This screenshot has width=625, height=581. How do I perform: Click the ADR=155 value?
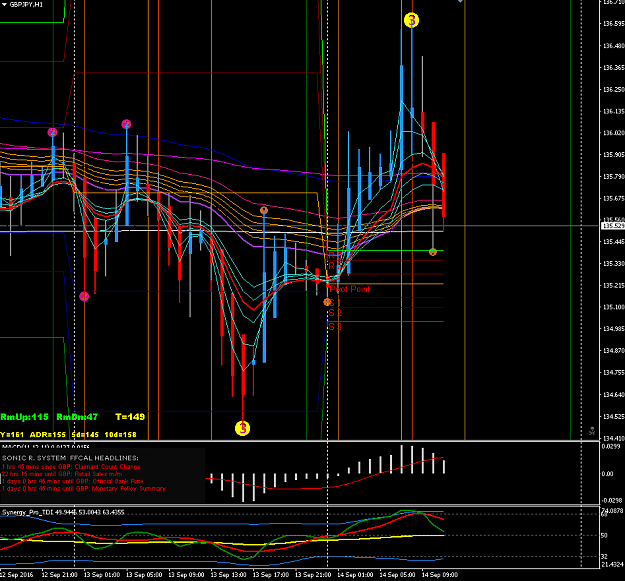coord(47,434)
